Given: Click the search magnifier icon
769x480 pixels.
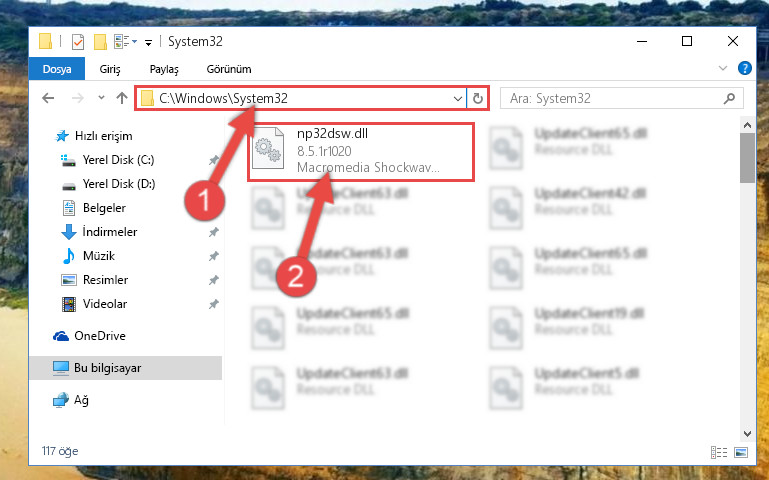Looking at the screenshot, I should point(729,99).
